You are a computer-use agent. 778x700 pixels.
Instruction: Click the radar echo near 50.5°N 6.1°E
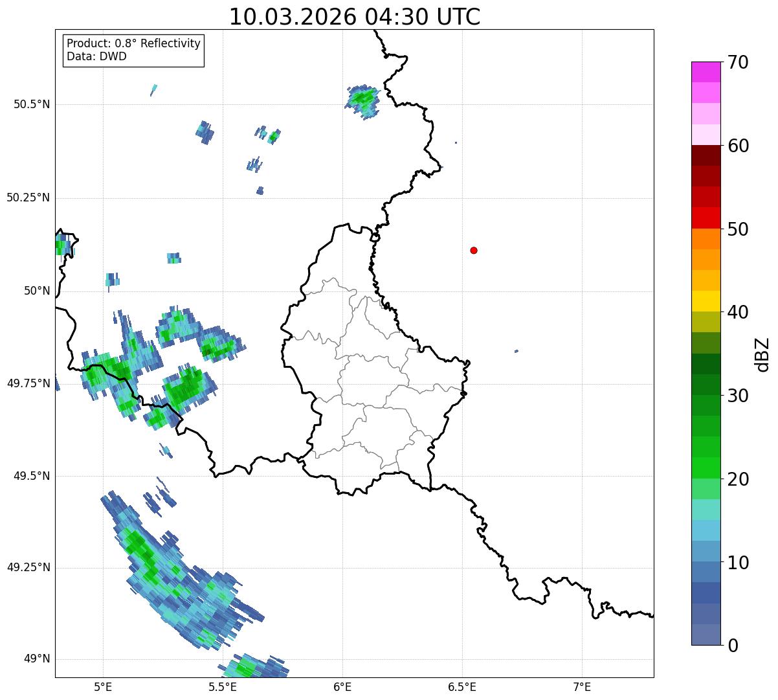coord(362,100)
